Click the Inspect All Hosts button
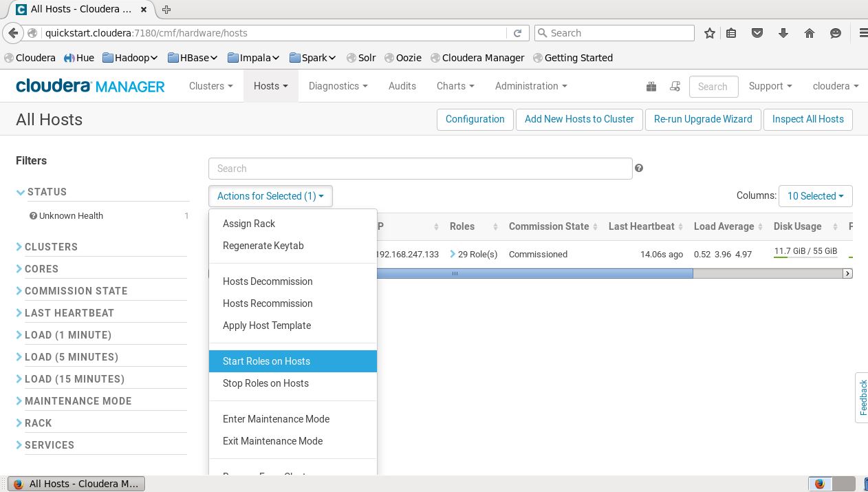Image resolution: width=868 pixels, height=492 pixels. point(807,119)
